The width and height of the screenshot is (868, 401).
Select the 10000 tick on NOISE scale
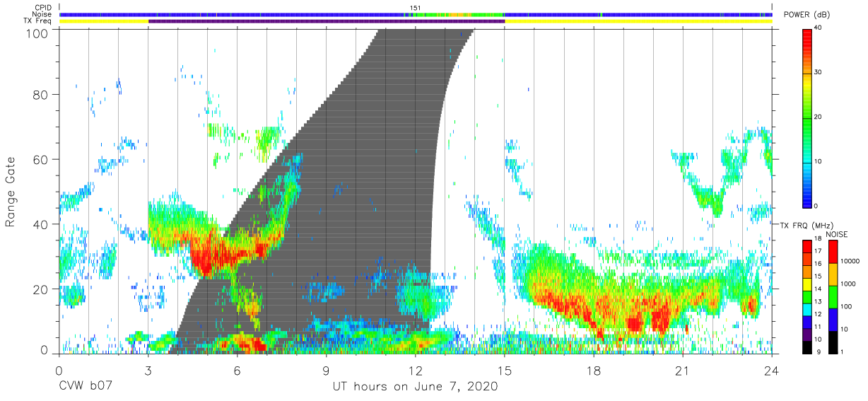pos(850,260)
